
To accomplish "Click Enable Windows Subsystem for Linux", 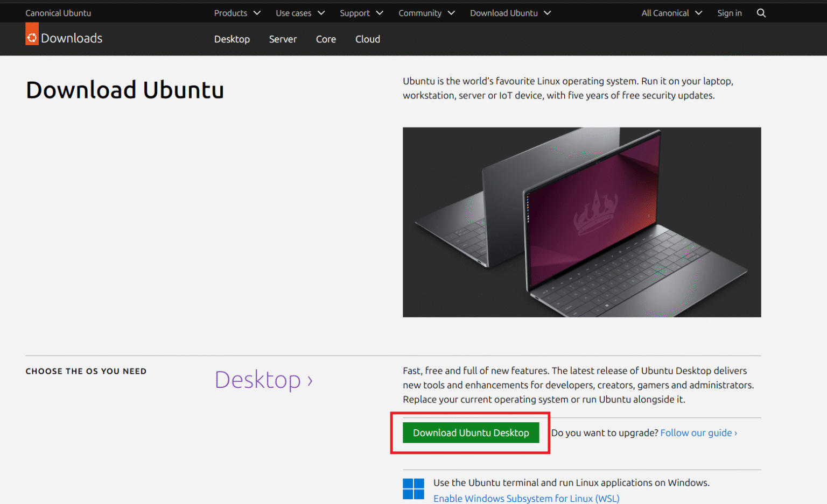I will pos(526,498).
